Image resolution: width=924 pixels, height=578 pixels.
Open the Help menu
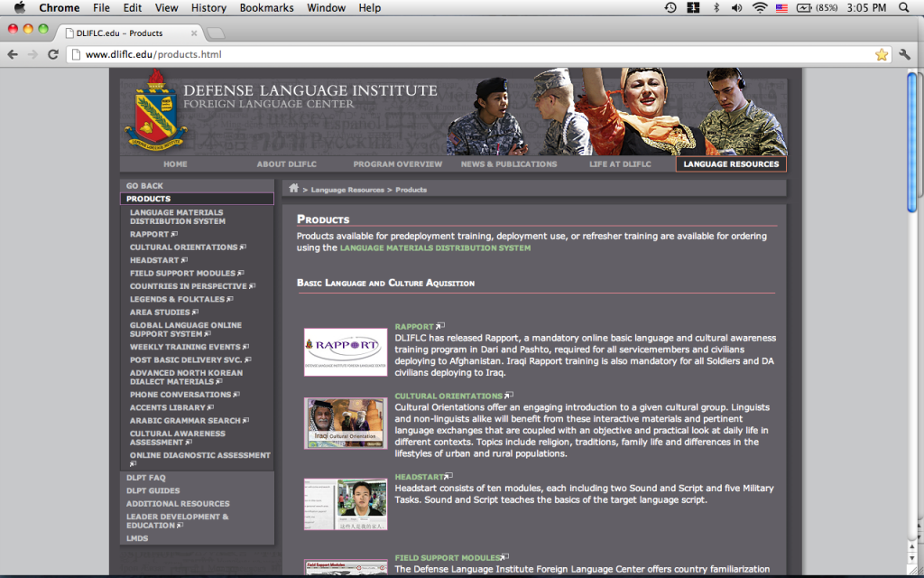(x=369, y=7)
